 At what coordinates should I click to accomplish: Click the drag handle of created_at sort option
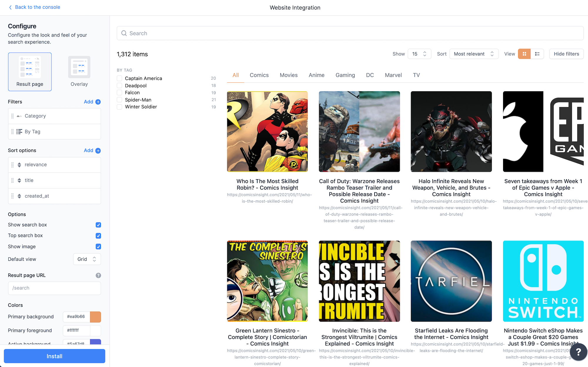[x=12, y=196]
